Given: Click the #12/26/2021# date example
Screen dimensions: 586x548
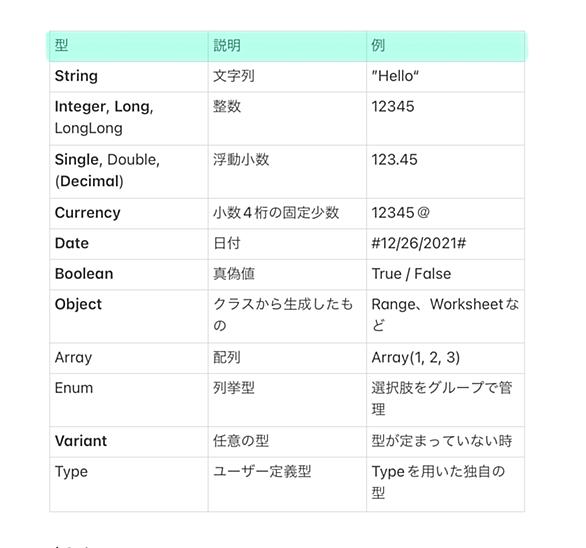Looking at the screenshot, I should click(x=419, y=244).
